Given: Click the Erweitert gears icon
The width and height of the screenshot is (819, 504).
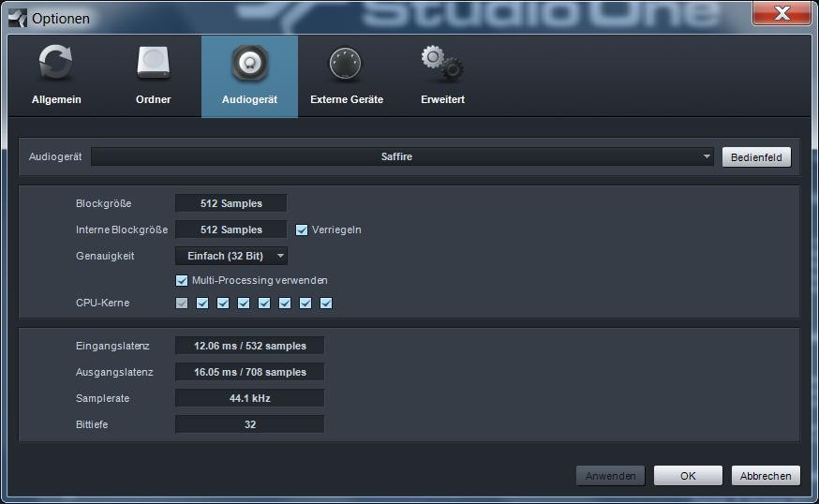Looking at the screenshot, I should pos(442,63).
